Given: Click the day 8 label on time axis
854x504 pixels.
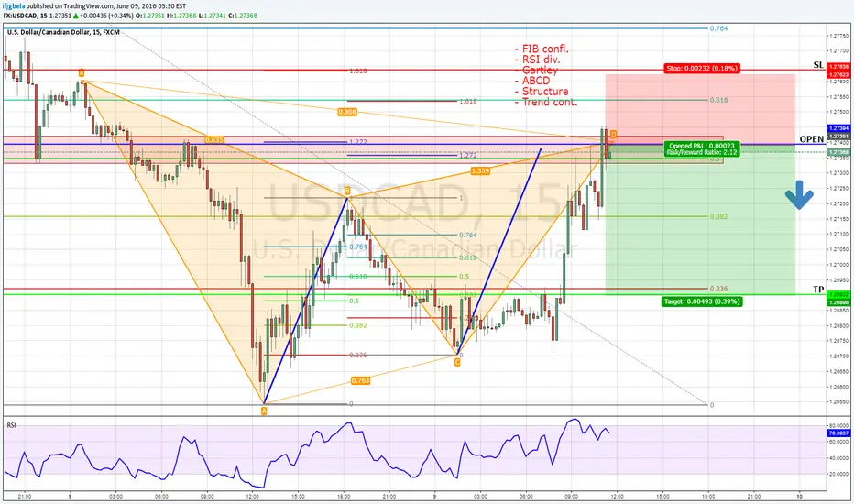Looking at the screenshot, I should [x=71, y=497].
